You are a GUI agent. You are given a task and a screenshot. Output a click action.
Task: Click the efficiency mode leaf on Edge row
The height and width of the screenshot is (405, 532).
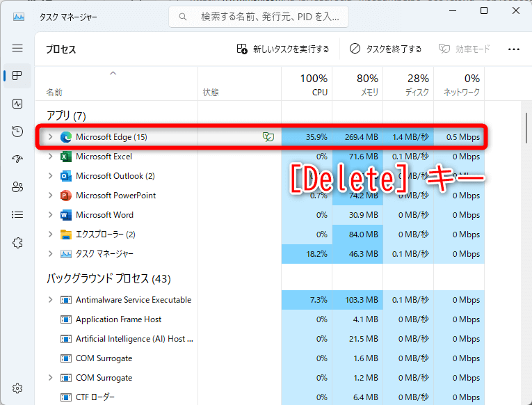coord(268,137)
